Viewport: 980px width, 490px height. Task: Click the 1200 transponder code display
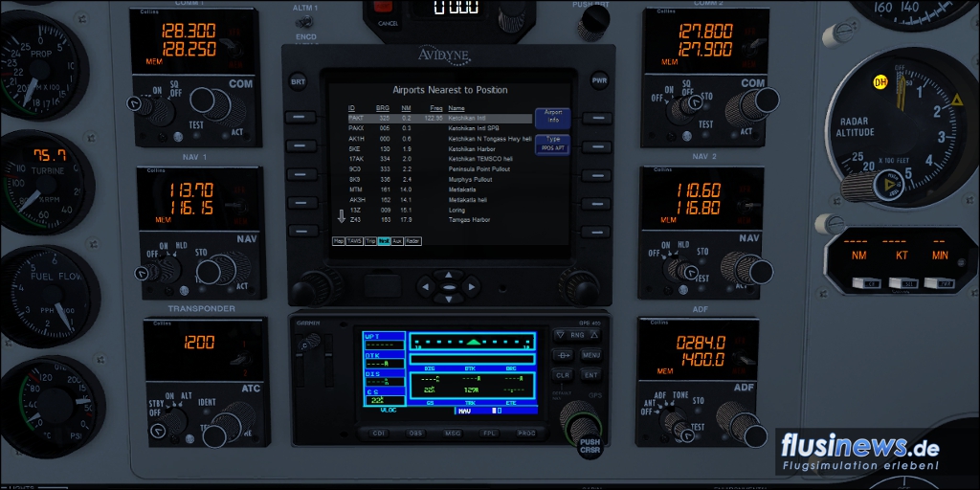point(199,342)
